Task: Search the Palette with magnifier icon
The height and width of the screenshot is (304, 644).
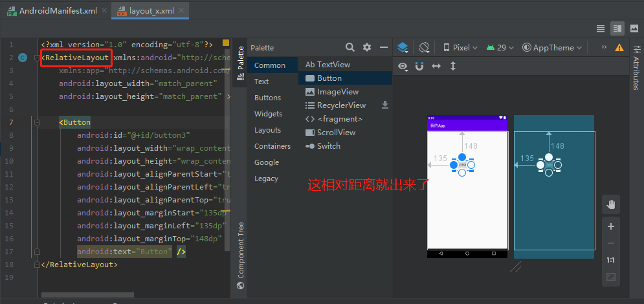Action: [x=350, y=48]
